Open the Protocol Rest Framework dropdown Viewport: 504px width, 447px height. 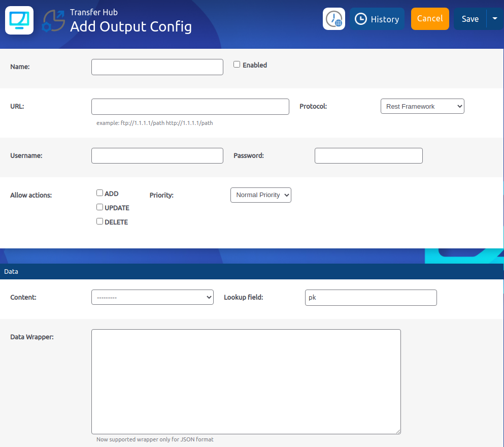pyautogui.click(x=422, y=106)
